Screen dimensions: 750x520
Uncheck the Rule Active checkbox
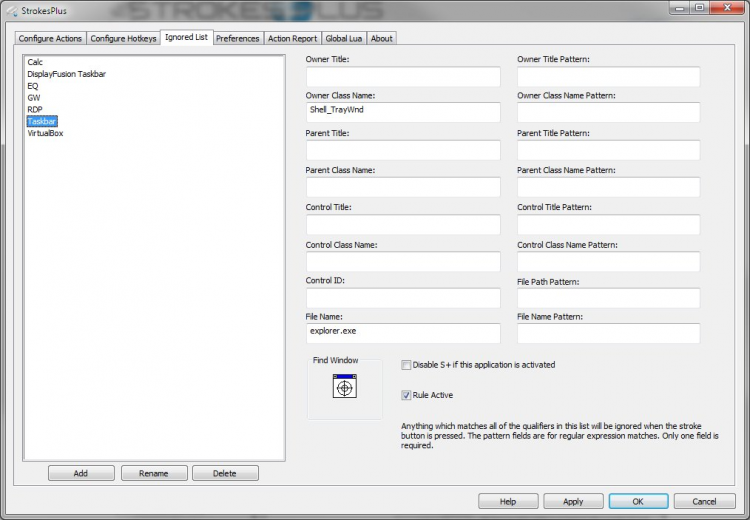pos(406,395)
